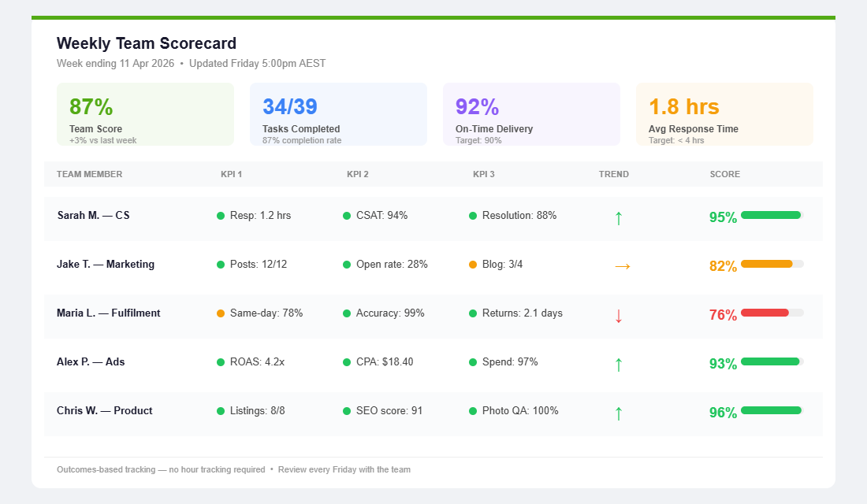This screenshot has height=504, width=867.
Task: Select the dot beside Photo QA: 100%
Action: point(471,410)
